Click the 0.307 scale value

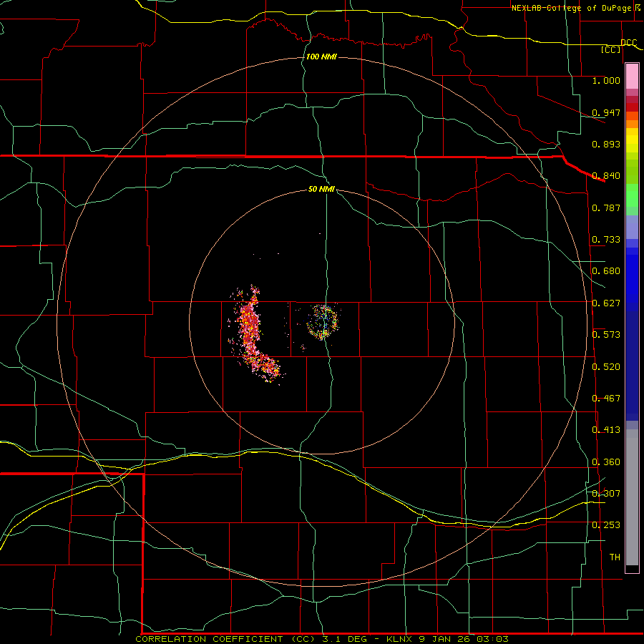606,493
